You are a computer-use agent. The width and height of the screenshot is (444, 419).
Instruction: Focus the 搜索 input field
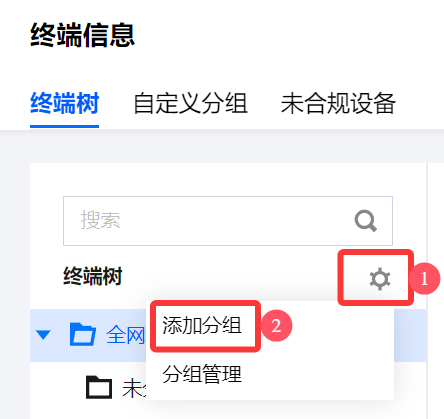coord(228,221)
